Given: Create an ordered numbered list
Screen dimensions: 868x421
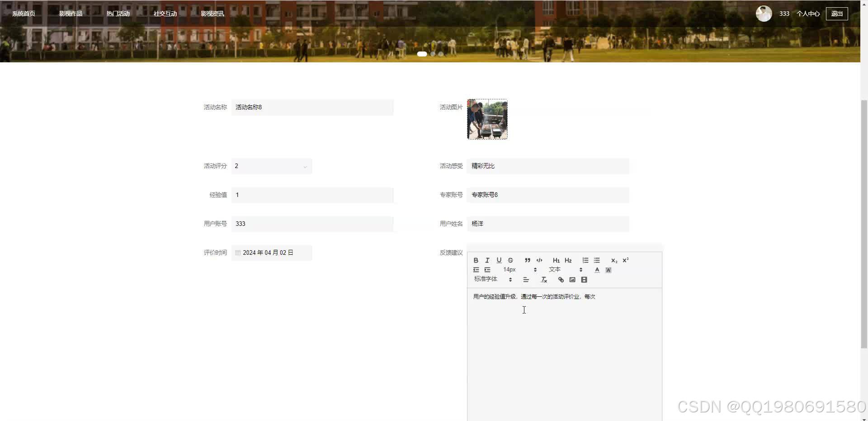Looking at the screenshot, I should click(585, 260).
